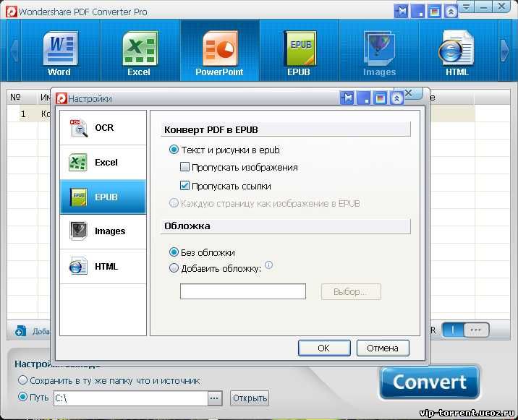Toggle the OCR on/off switch
518x420 pixels.
[465, 330]
